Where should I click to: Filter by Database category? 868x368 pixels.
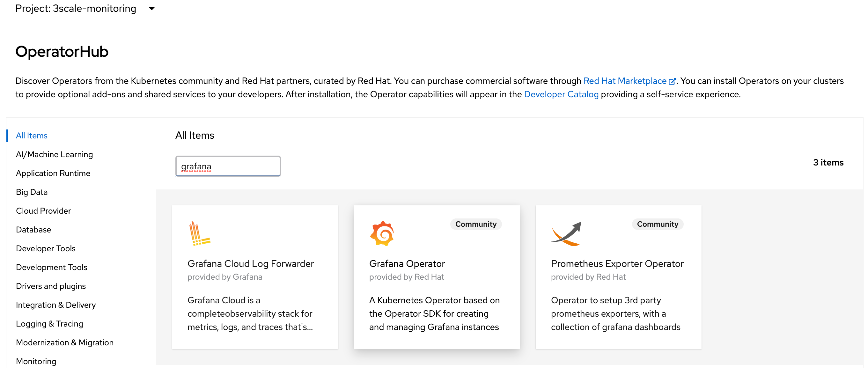(x=33, y=230)
